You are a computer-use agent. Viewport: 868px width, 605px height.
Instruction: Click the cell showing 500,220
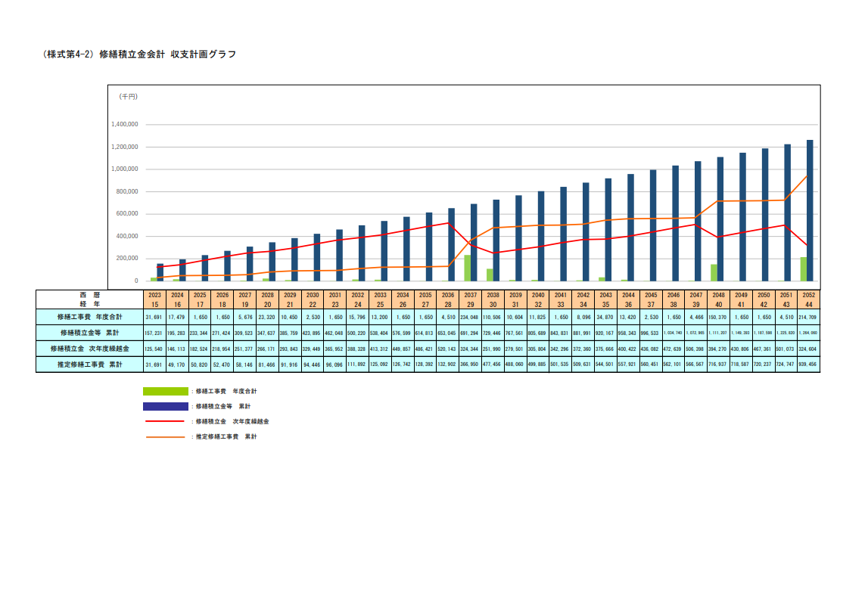pyautogui.click(x=358, y=333)
